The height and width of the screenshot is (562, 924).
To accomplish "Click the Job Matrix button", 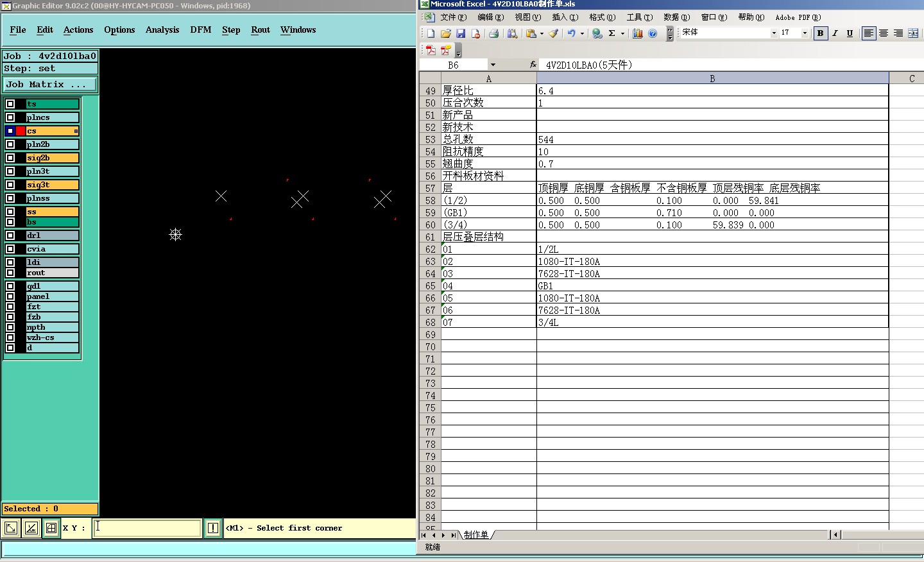I will 50,84.
